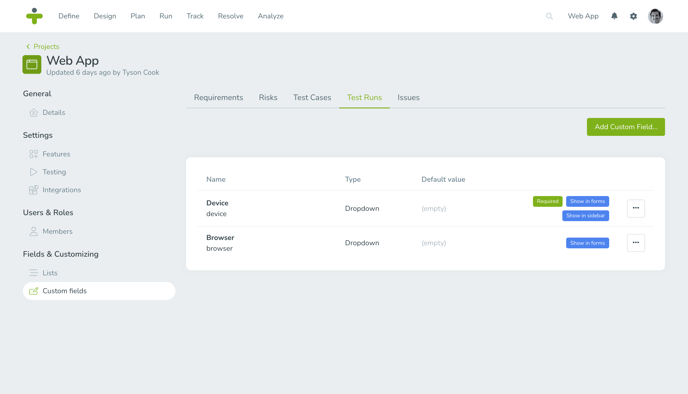Open the Define menu
688x394 pixels.
point(69,16)
